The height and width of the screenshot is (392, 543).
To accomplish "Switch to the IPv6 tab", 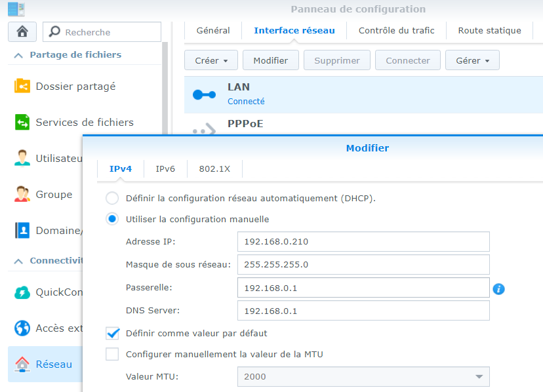I will point(165,168).
